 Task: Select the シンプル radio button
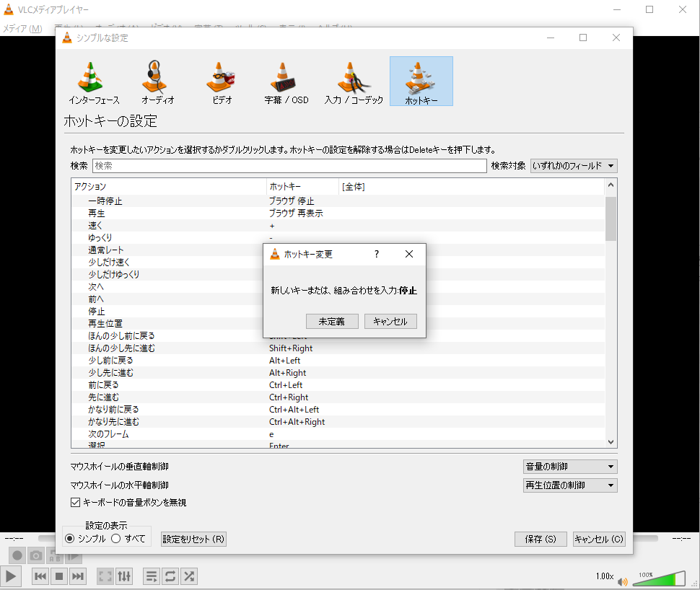(x=85, y=539)
